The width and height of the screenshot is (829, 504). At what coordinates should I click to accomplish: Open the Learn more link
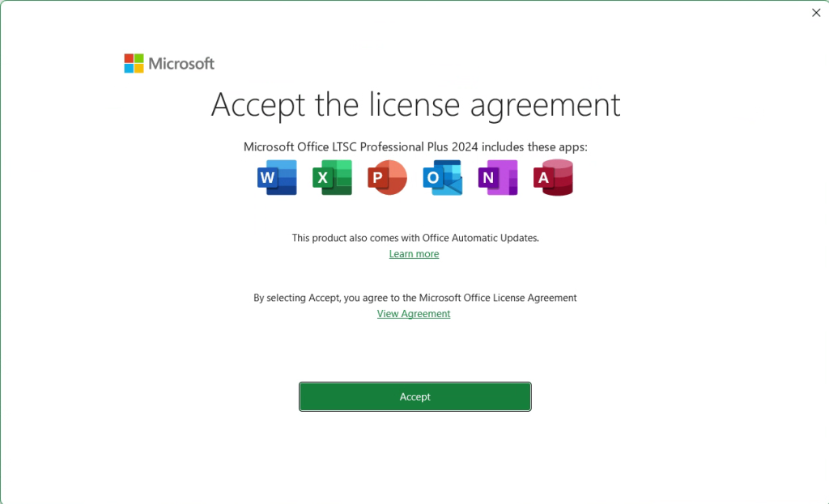414,253
